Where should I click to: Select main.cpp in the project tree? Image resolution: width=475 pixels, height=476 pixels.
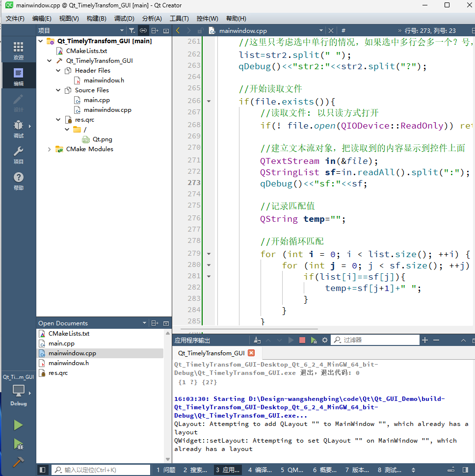(97, 100)
